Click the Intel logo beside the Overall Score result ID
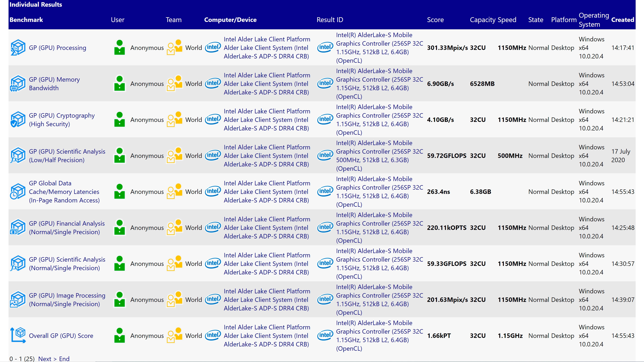The width and height of the screenshot is (644, 362). [325, 335]
